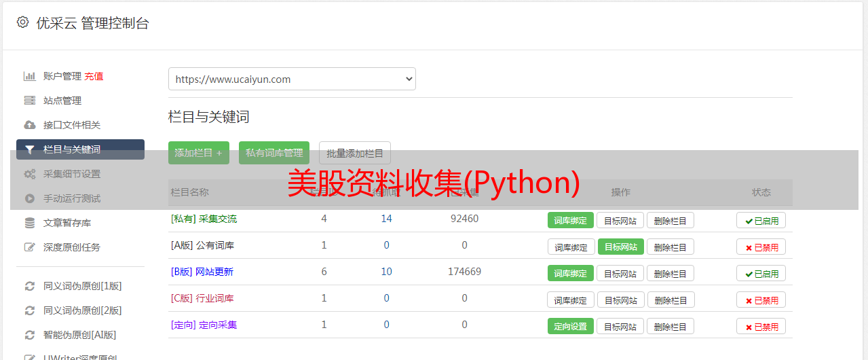Click the cloud upload icon for 接口文件相关
The image size is (868, 360).
point(29,125)
